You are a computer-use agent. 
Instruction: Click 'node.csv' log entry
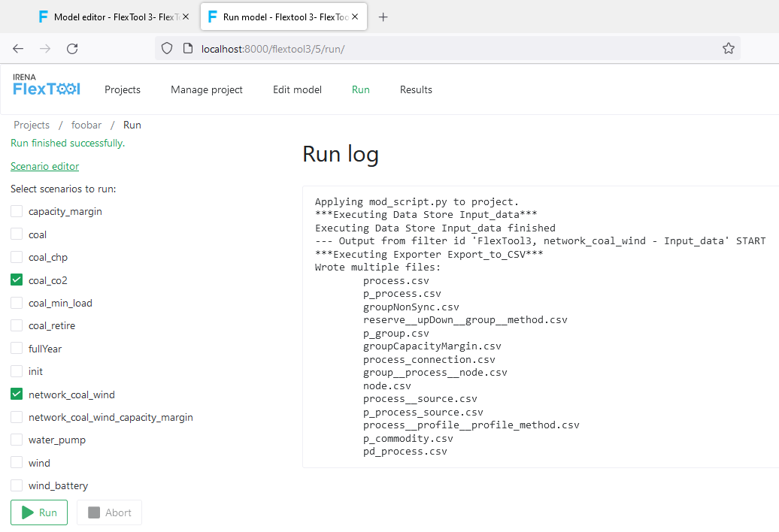click(386, 386)
